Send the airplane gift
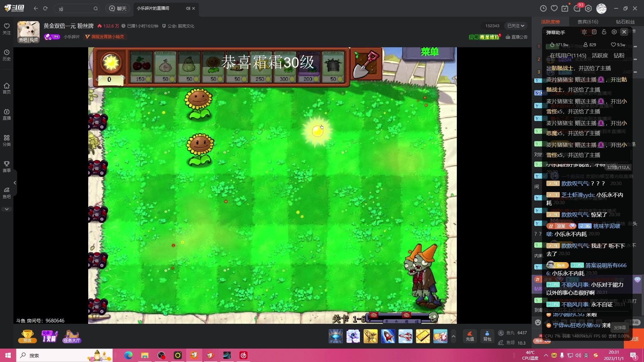The height and width of the screenshot is (362, 644). [405, 336]
